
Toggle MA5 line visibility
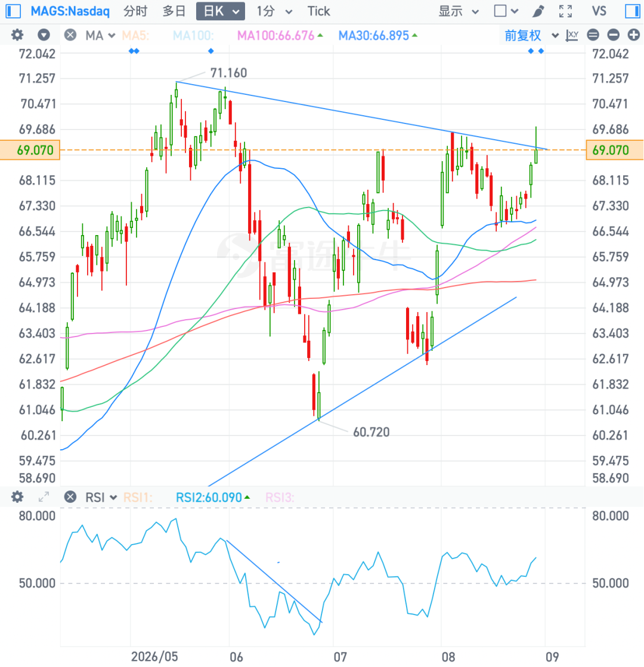[135, 35]
